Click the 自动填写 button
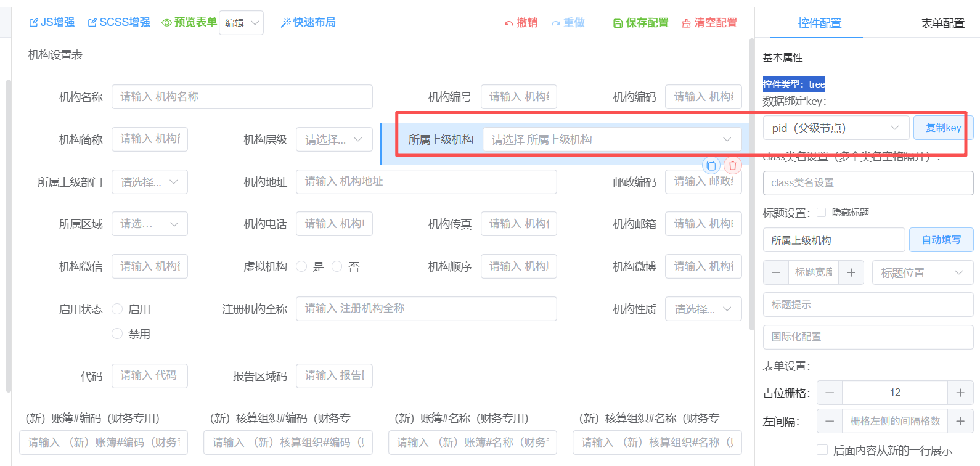This screenshot has width=980, height=466. point(941,240)
